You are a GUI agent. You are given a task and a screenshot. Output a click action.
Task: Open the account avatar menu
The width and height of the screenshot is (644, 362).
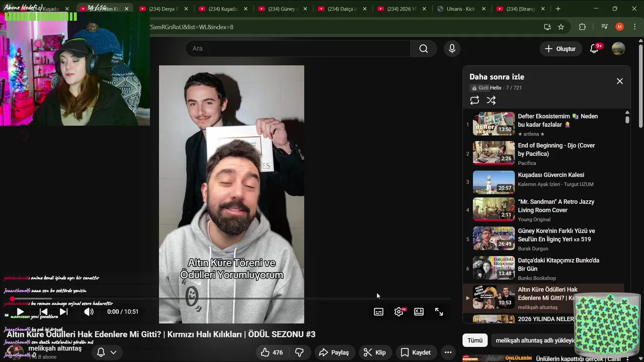click(618, 48)
